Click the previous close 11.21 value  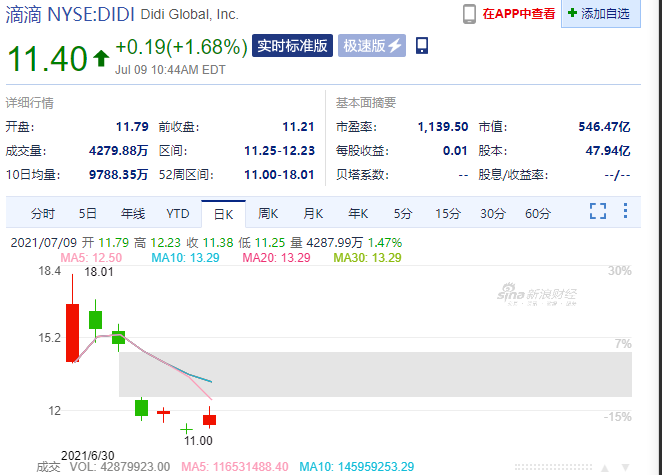[298, 127]
